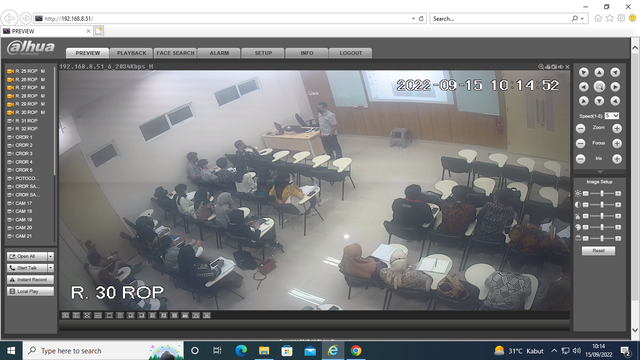This screenshot has height=360, width=640.
Task: Open R. 31 ROP camera channel
Action: coord(22,121)
